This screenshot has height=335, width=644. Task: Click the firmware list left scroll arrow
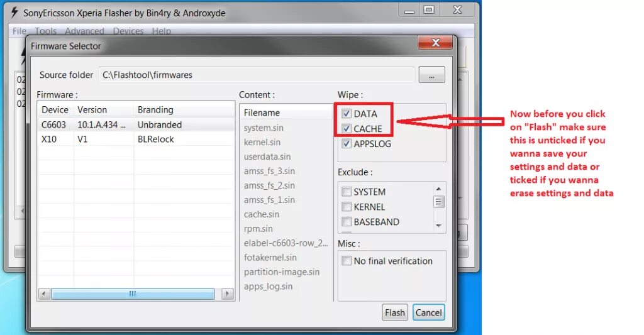[44, 294]
